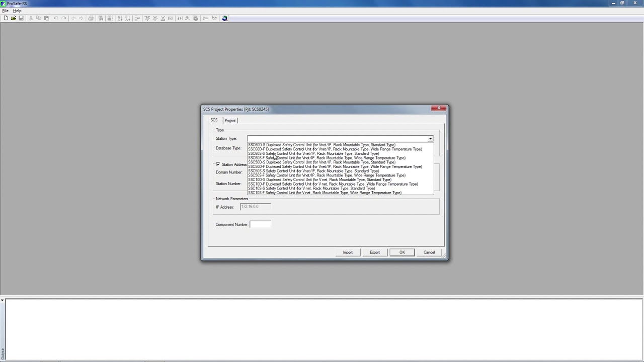This screenshot has height=362, width=644.
Task: Switch to the Project tab
Action: pyautogui.click(x=230, y=121)
